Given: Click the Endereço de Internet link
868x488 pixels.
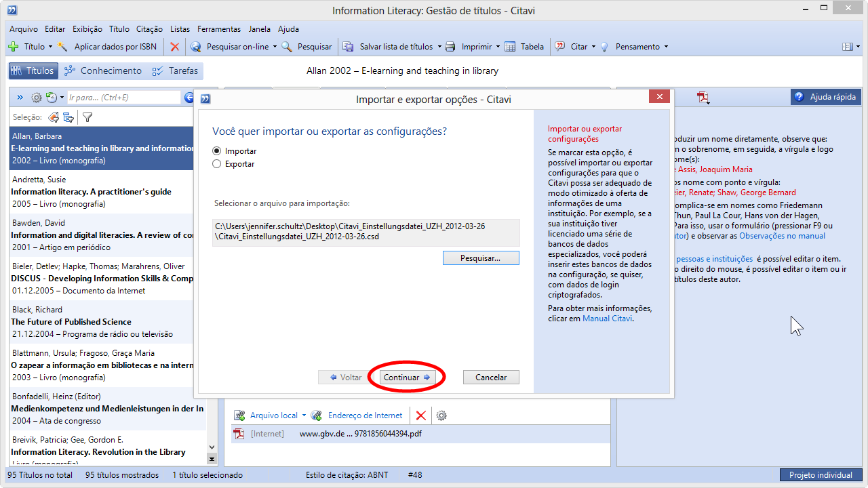Looking at the screenshot, I should 365,415.
